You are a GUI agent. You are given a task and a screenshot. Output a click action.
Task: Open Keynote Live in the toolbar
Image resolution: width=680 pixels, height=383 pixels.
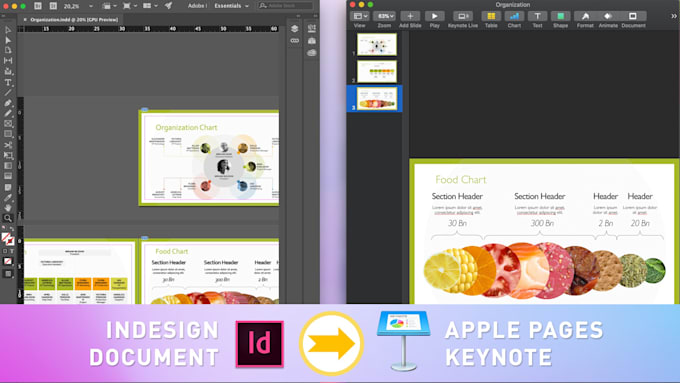[462, 16]
